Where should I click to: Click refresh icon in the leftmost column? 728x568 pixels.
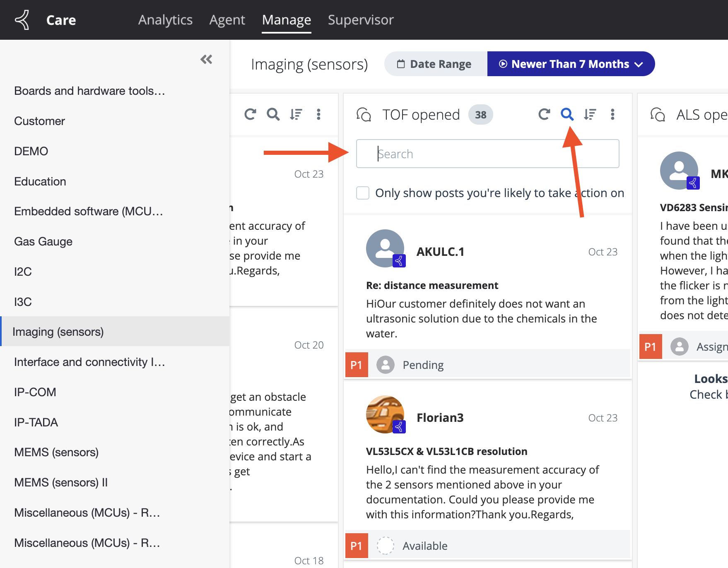point(250,114)
